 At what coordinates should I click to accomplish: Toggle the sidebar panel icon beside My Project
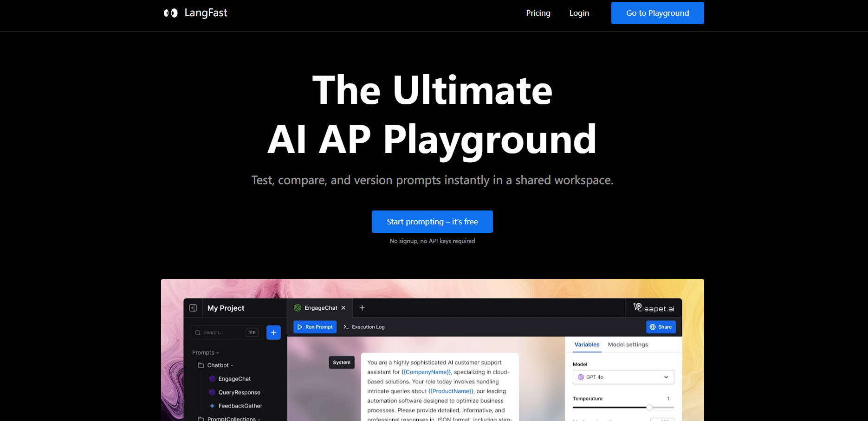pos(193,308)
